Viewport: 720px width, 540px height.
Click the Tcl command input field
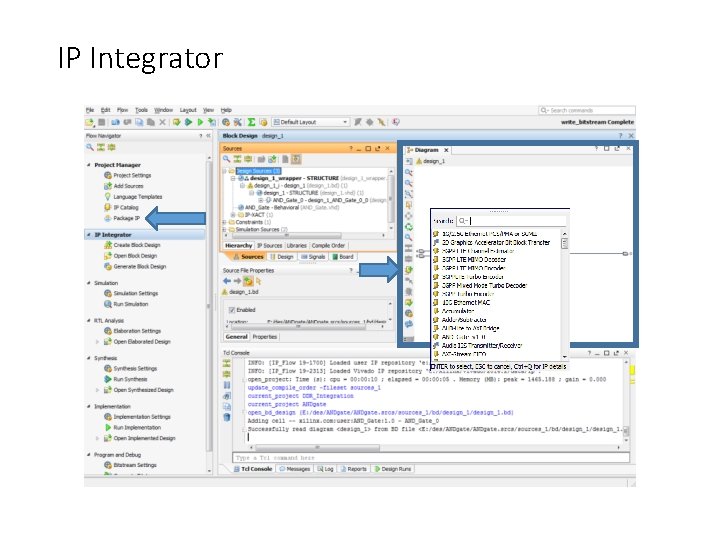coord(431,458)
